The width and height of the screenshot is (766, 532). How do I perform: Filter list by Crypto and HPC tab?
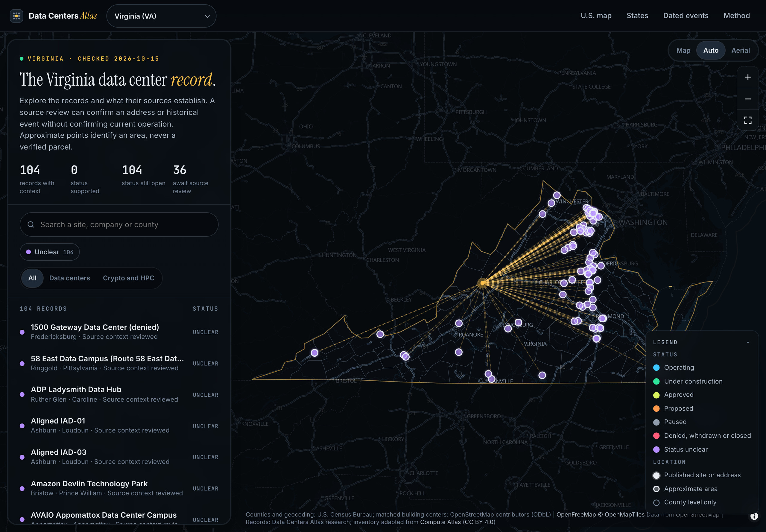pyautogui.click(x=129, y=278)
